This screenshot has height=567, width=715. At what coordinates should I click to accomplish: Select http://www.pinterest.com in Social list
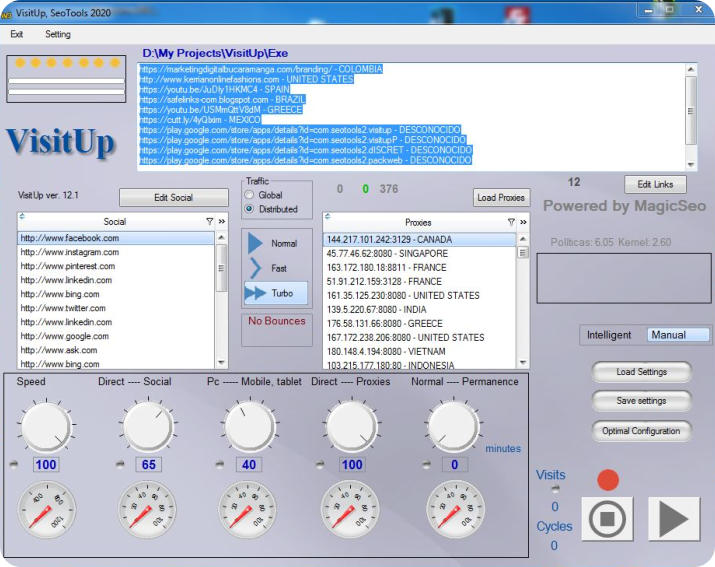(x=116, y=266)
